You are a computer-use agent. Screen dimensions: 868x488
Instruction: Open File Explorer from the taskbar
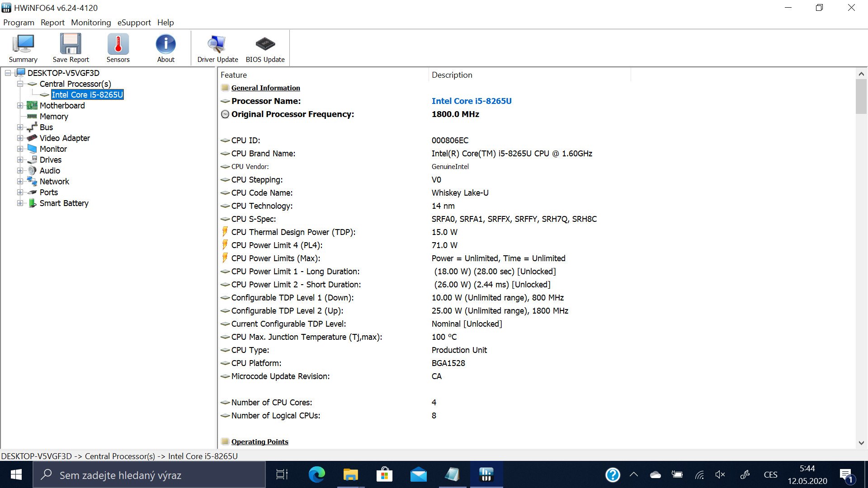coord(350,474)
